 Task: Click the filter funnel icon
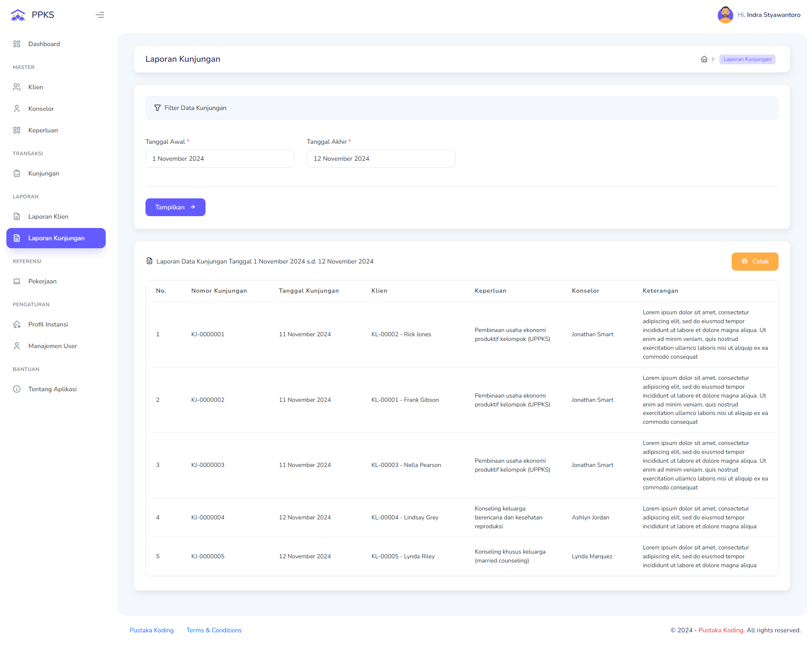(157, 108)
